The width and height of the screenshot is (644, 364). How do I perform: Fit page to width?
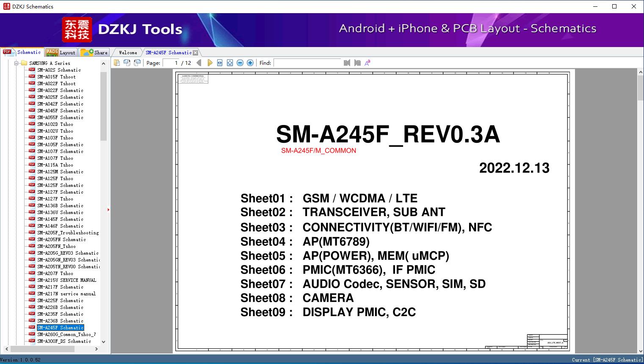point(220,63)
